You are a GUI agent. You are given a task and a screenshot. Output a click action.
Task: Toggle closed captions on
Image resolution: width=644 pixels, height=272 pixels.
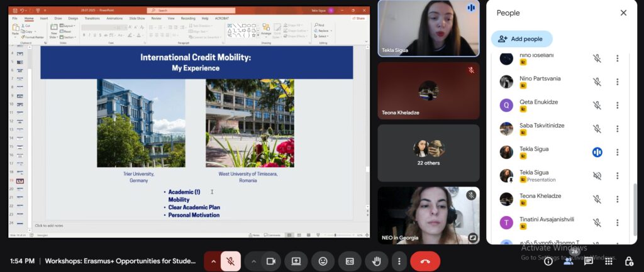click(350, 261)
